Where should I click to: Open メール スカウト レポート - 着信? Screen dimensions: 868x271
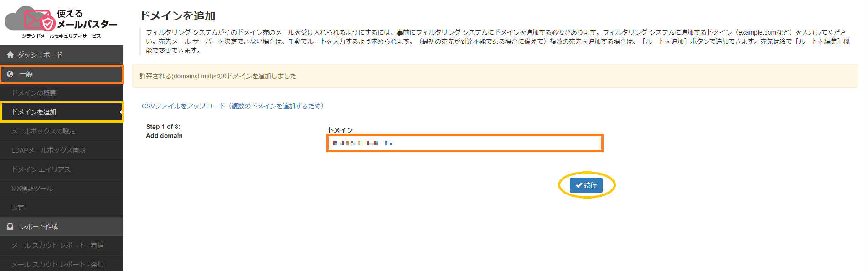(x=62, y=245)
